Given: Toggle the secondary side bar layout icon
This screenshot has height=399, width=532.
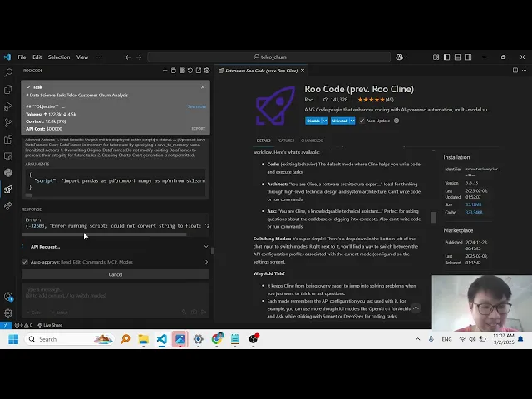Looking at the screenshot, I should (469, 57).
